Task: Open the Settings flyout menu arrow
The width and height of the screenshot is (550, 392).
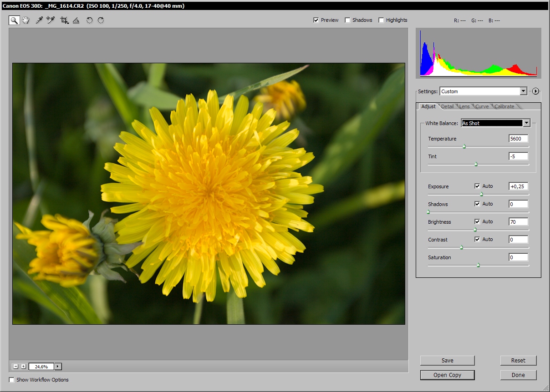Action: (535, 91)
